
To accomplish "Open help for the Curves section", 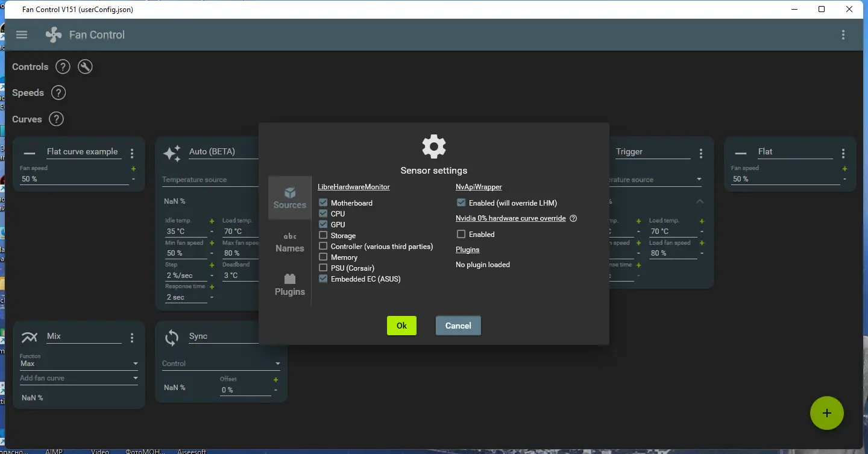I will coord(56,119).
